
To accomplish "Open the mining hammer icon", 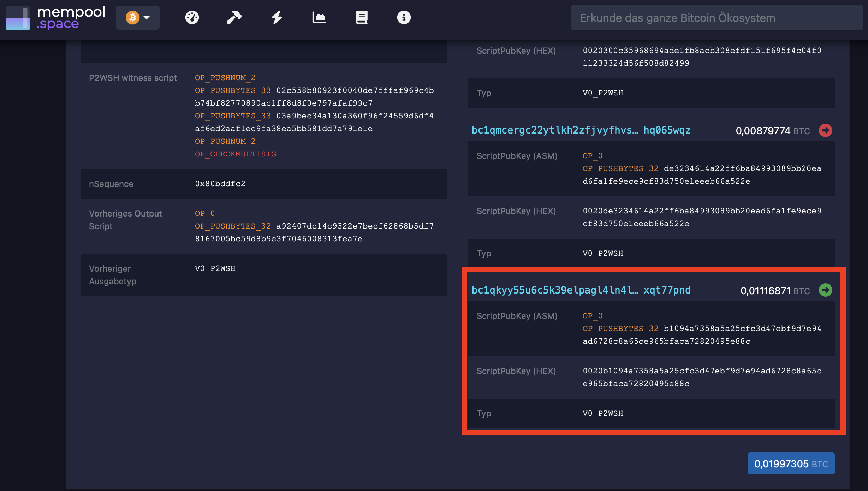I will point(234,17).
